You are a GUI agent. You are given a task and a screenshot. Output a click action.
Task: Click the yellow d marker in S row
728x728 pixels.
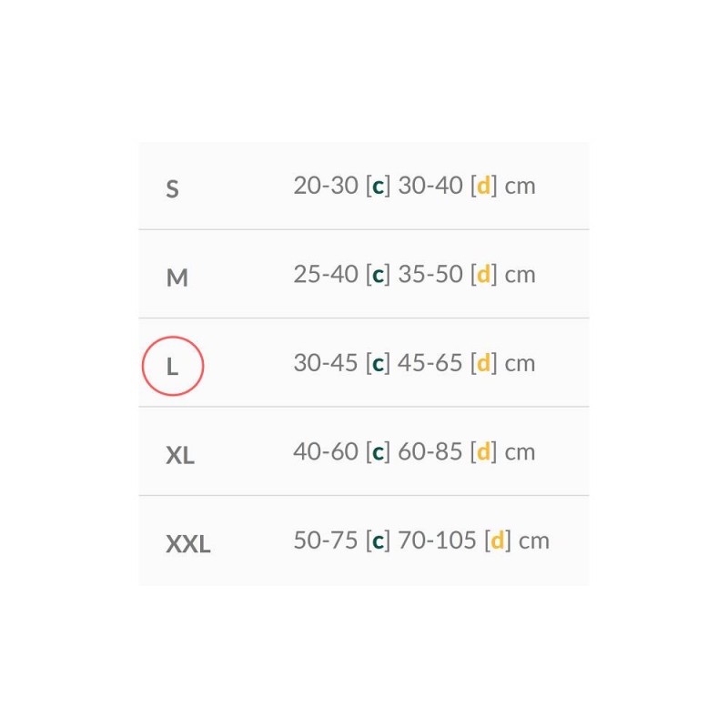click(483, 186)
